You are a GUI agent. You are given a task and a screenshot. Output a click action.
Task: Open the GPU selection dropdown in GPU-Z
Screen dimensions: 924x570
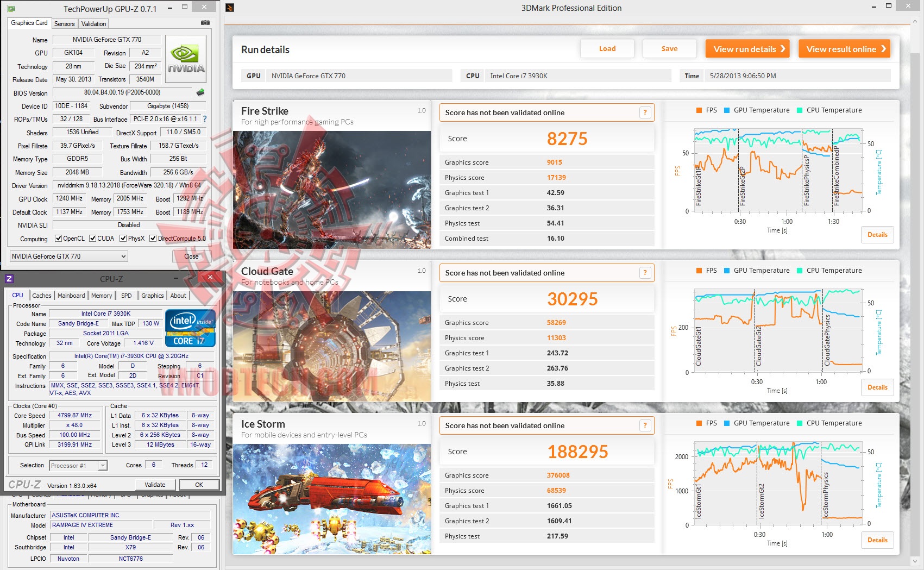tap(69, 256)
